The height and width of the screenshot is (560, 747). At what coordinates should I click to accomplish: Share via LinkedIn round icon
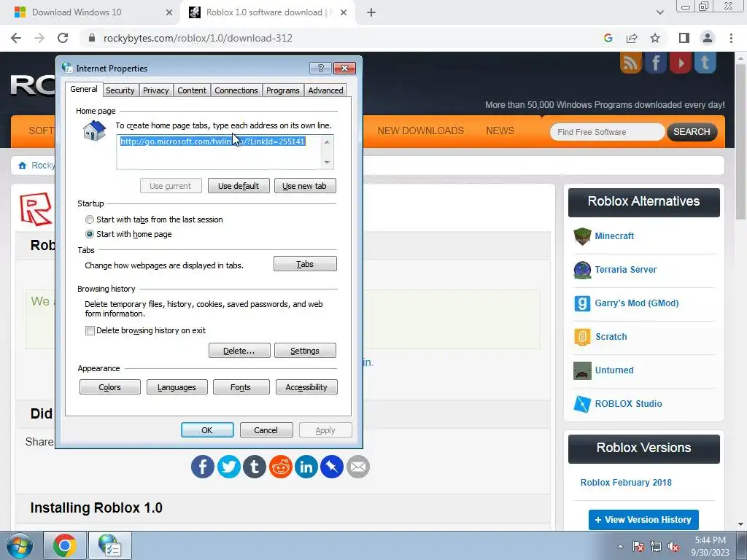306,467
